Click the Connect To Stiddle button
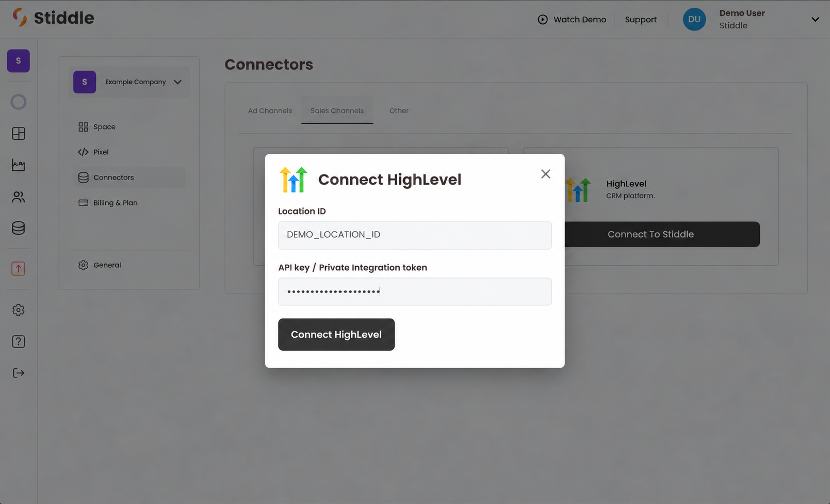830x504 pixels. click(x=662, y=234)
